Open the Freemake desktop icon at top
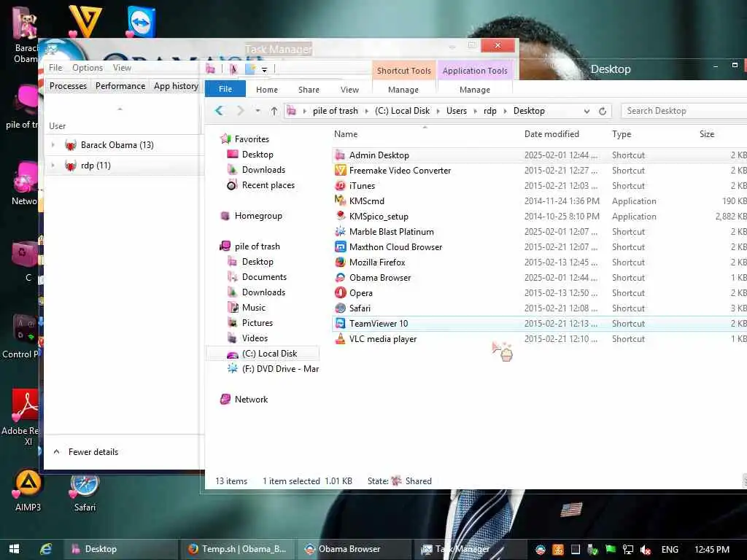Viewport: 747px width, 560px height. coord(85,21)
